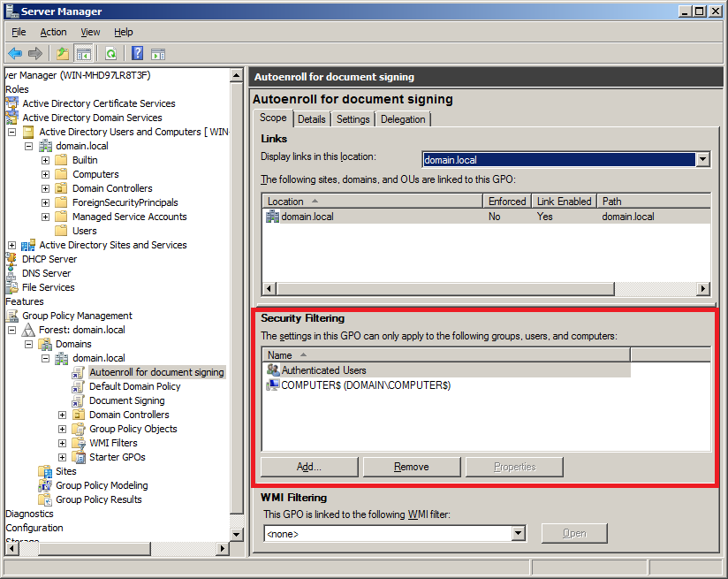Click the Remove button
The image size is (728, 579).
point(412,467)
